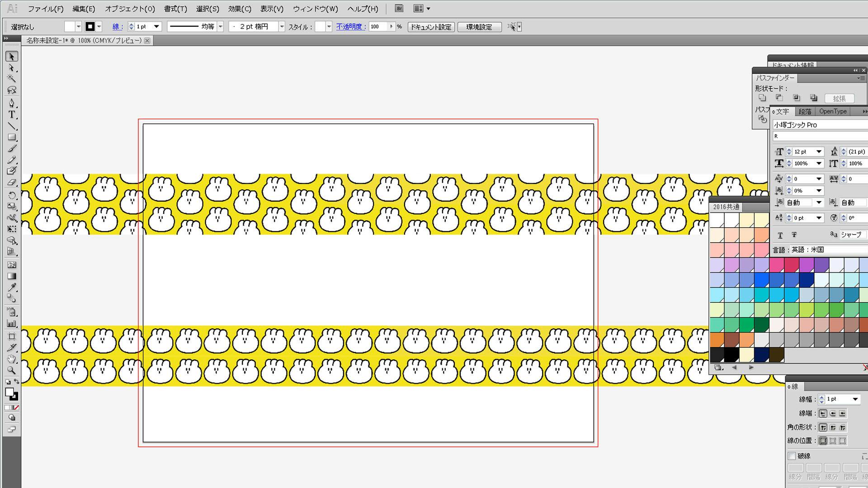Select the Type tool

tap(12, 115)
